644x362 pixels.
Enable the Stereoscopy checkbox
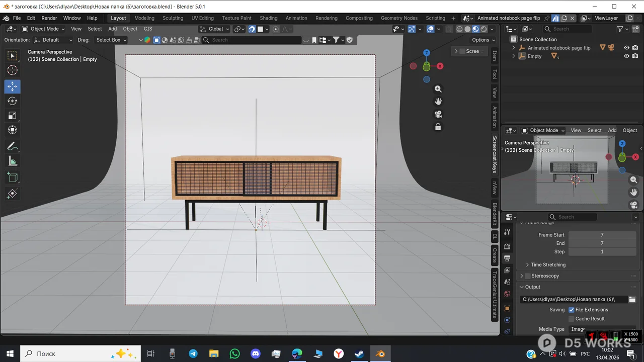point(528,276)
